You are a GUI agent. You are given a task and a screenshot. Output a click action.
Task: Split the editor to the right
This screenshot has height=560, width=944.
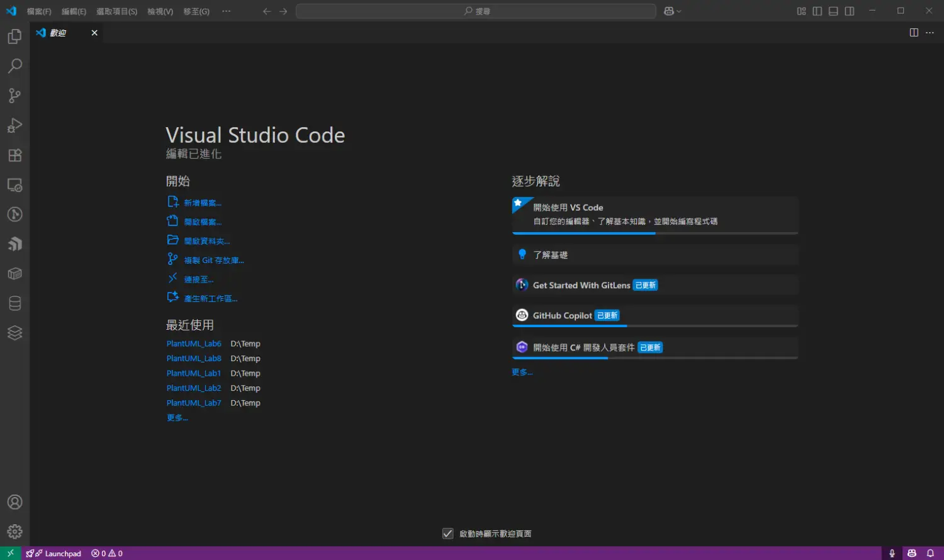[x=914, y=33]
